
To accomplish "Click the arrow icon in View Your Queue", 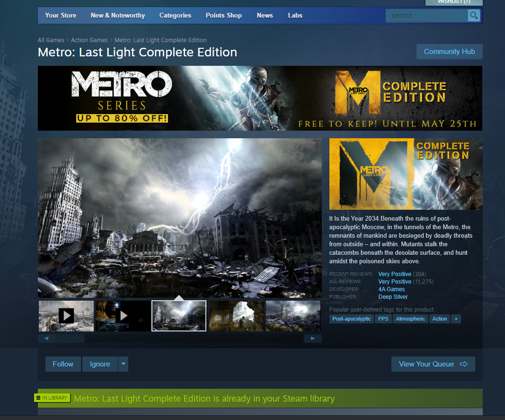I will click(464, 364).
